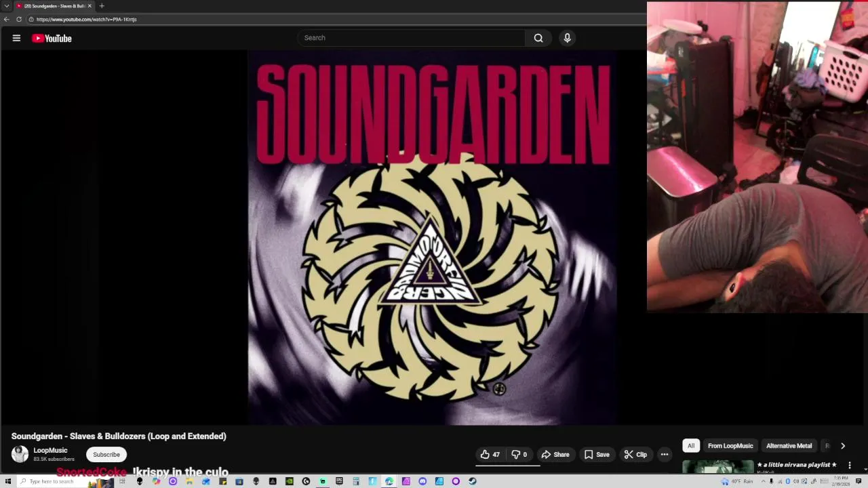
Task: Open the Windows Start menu
Action: point(8,481)
